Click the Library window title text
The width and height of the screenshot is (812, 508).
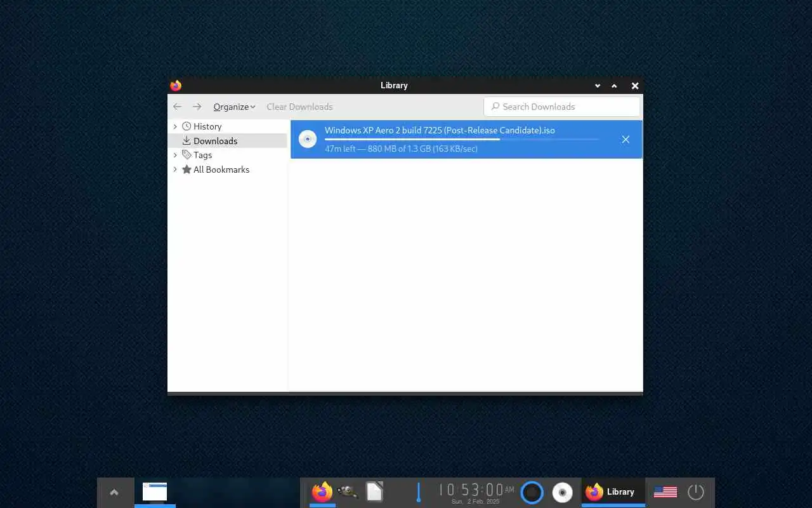394,85
